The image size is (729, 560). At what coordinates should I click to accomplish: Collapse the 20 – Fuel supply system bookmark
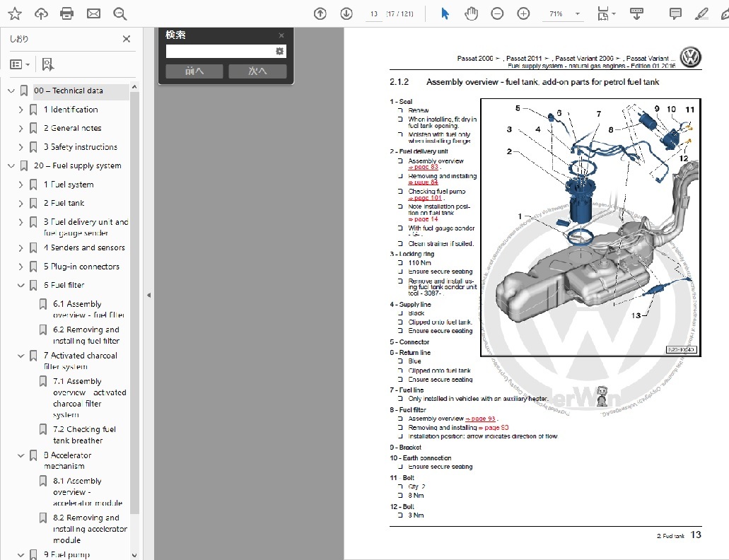coord(11,166)
